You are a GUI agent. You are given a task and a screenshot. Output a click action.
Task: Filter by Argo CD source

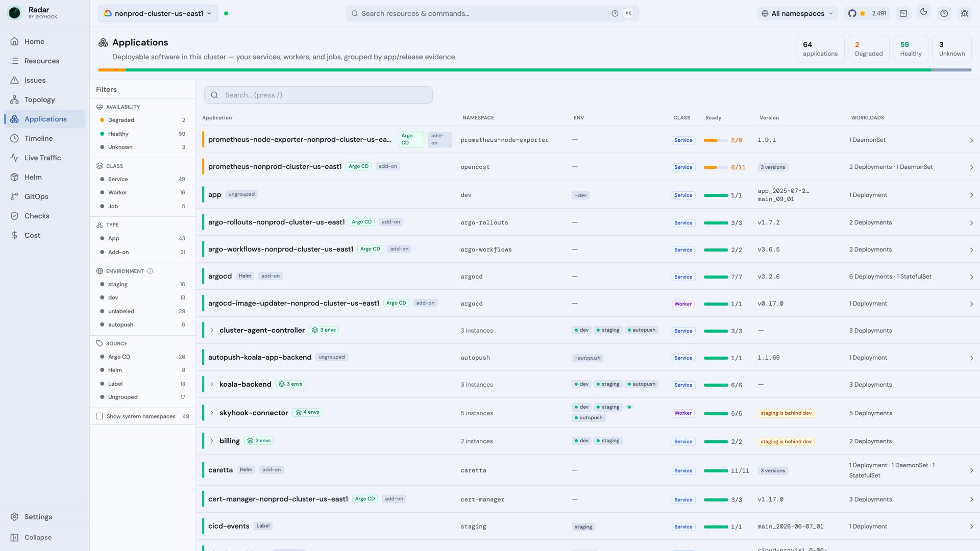pyautogui.click(x=142, y=357)
